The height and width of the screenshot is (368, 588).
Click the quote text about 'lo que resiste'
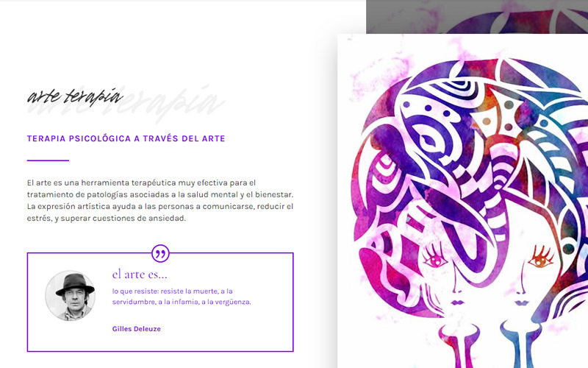(x=182, y=297)
